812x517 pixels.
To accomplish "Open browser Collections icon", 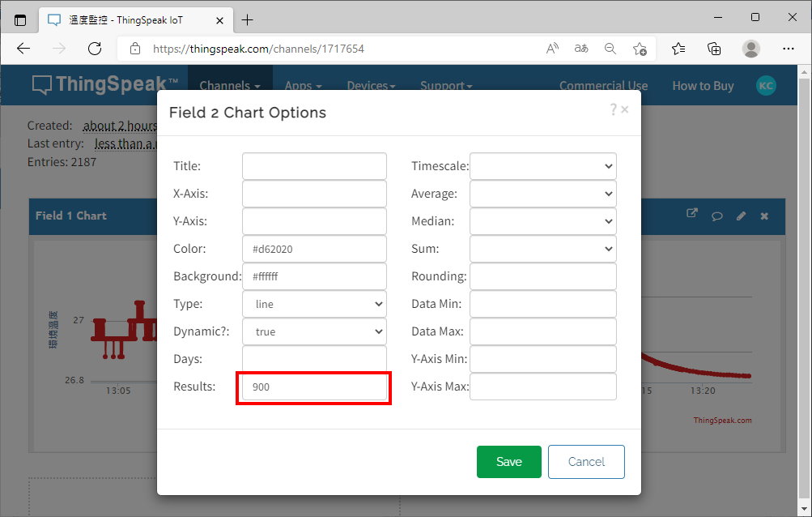I will [714, 49].
